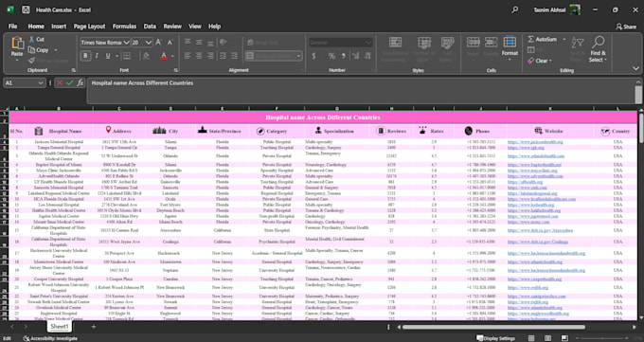Screen dimensions: 644x342
Task: Apply the red Font Color A
Action: tap(164, 56)
